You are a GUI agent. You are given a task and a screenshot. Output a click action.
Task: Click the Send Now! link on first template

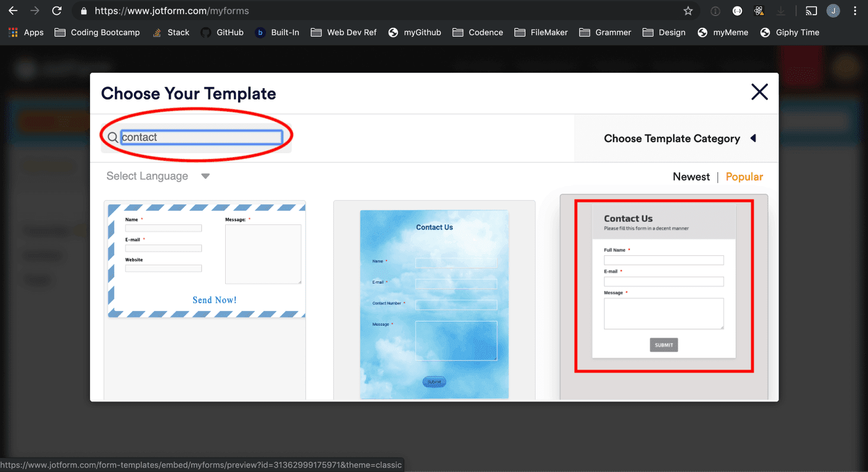point(214,300)
